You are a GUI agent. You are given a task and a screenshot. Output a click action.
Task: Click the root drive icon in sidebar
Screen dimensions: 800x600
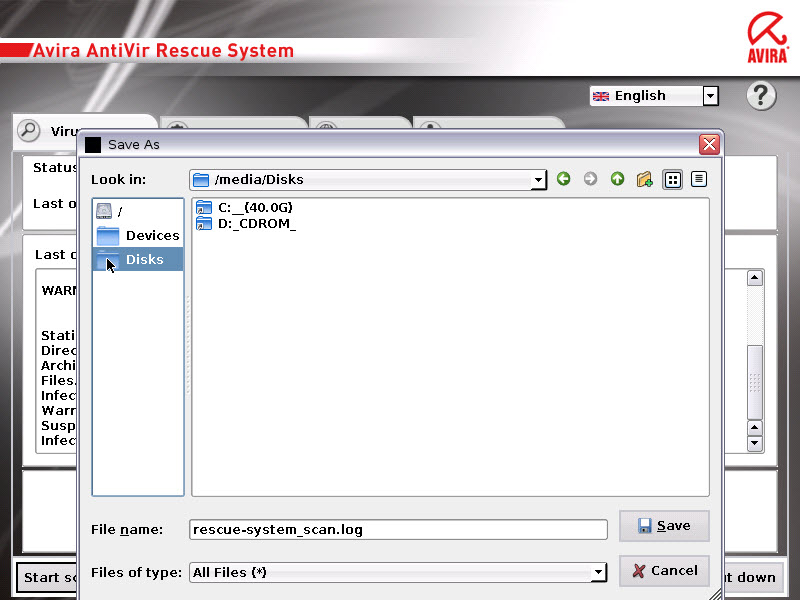coord(104,211)
